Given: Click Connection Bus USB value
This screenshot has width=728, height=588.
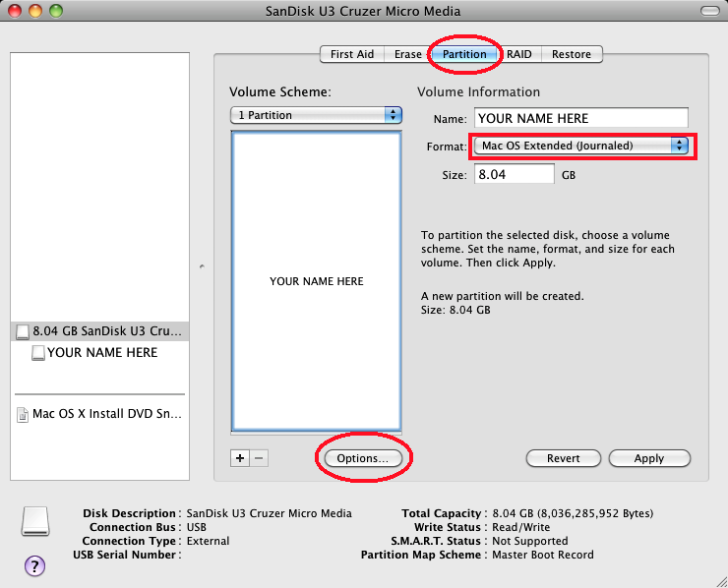Looking at the screenshot, I should pyautogui.click(x=197, y=527).
